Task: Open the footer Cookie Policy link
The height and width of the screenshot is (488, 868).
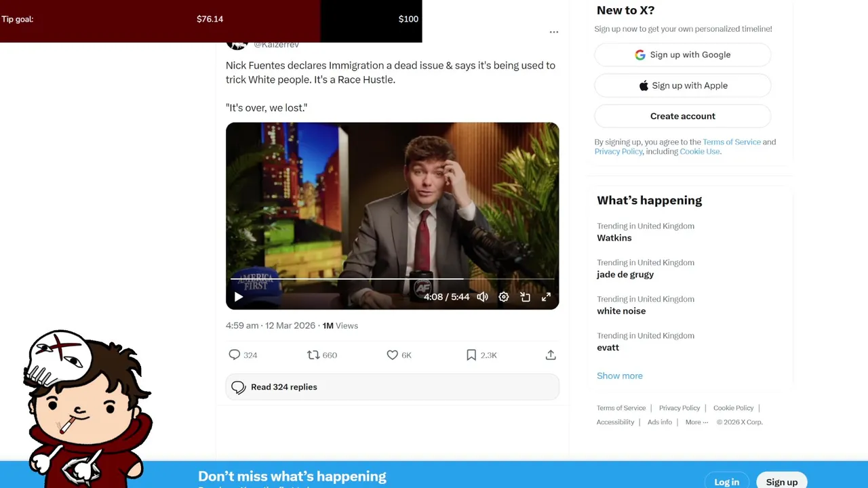Action: [734, 408]
